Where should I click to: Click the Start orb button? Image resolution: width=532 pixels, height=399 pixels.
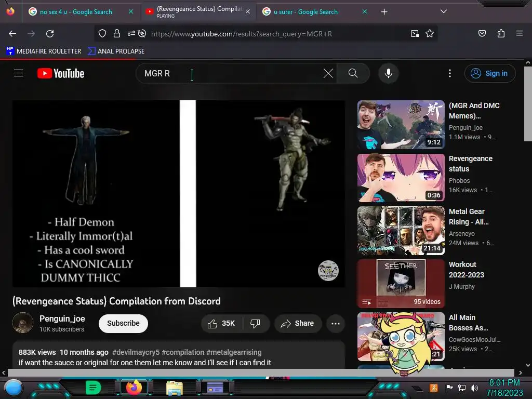point(13,388)
